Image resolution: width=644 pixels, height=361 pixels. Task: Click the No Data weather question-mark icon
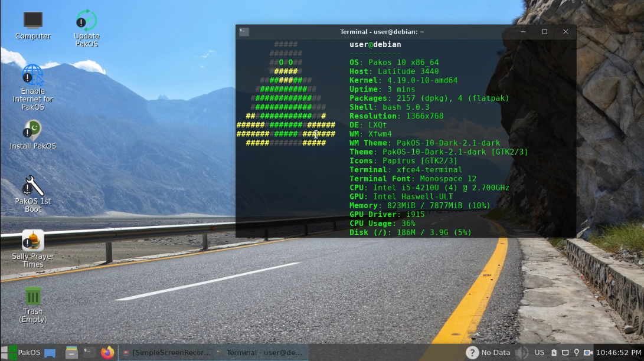[472, 352]
